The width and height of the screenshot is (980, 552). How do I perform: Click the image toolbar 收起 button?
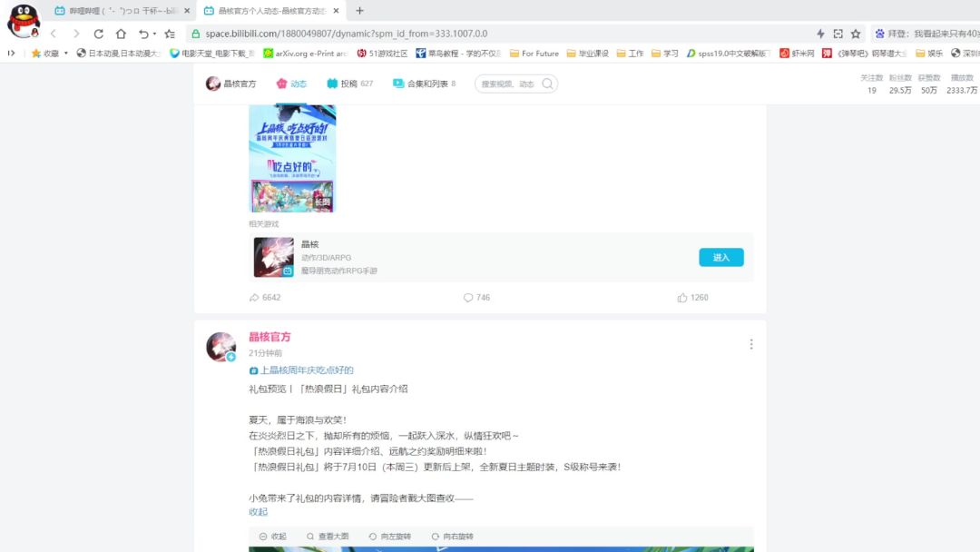272,537
